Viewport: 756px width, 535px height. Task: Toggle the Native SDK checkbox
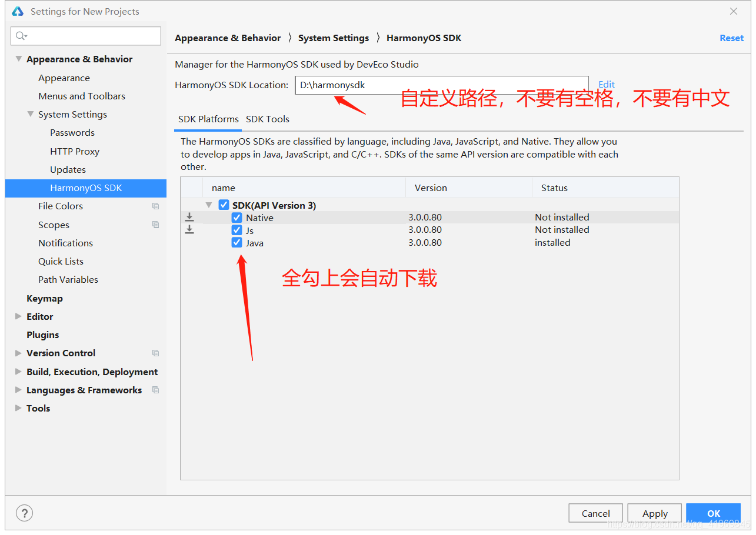click(x=237, y=217)
